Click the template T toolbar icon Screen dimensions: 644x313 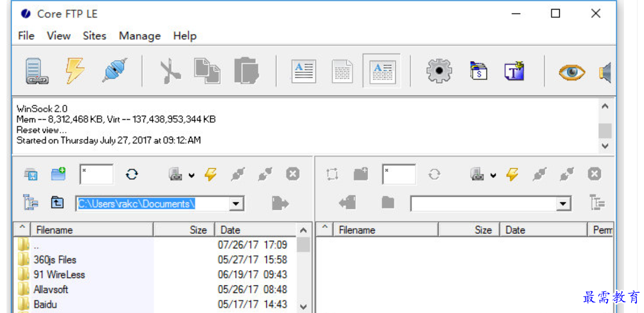point(515,71)
